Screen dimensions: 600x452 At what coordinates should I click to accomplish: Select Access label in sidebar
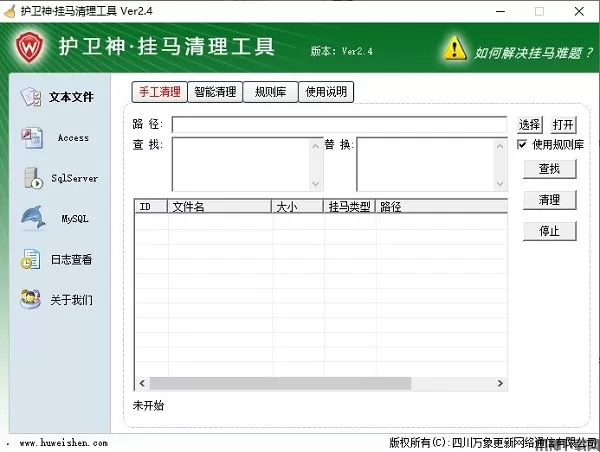[73, 138]
